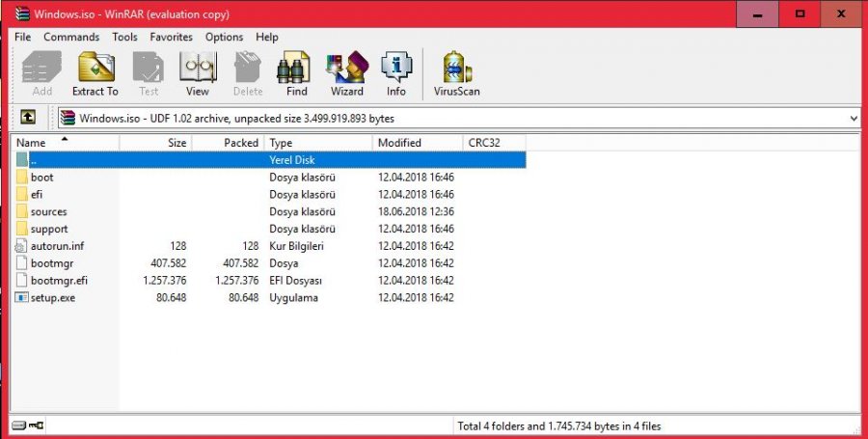Open the View file icon
Screen dimensions: 868x439
click(x=198, y=67)
